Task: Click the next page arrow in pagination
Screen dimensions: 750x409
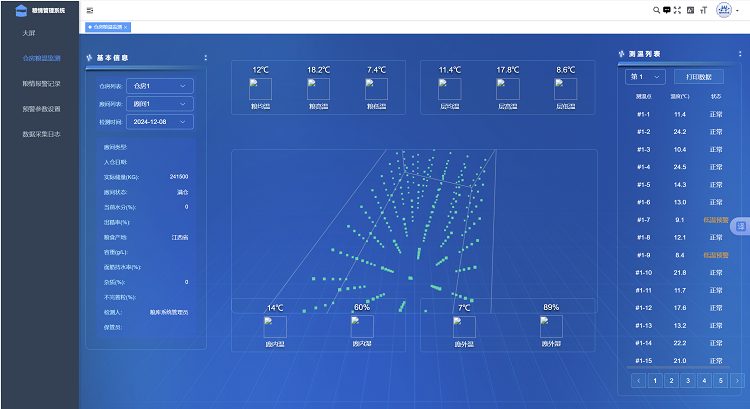Action: tap(737, 380)
